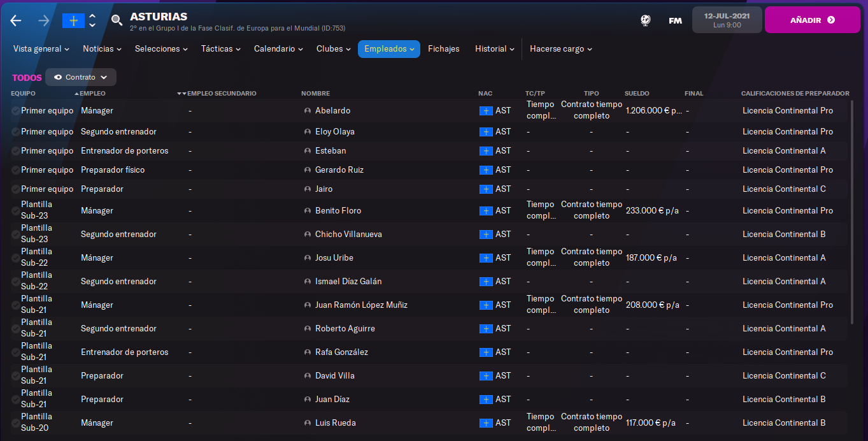
Task: Click Benito Floro's 233.000 € p/a salary
Action: (x=651, y=211)
